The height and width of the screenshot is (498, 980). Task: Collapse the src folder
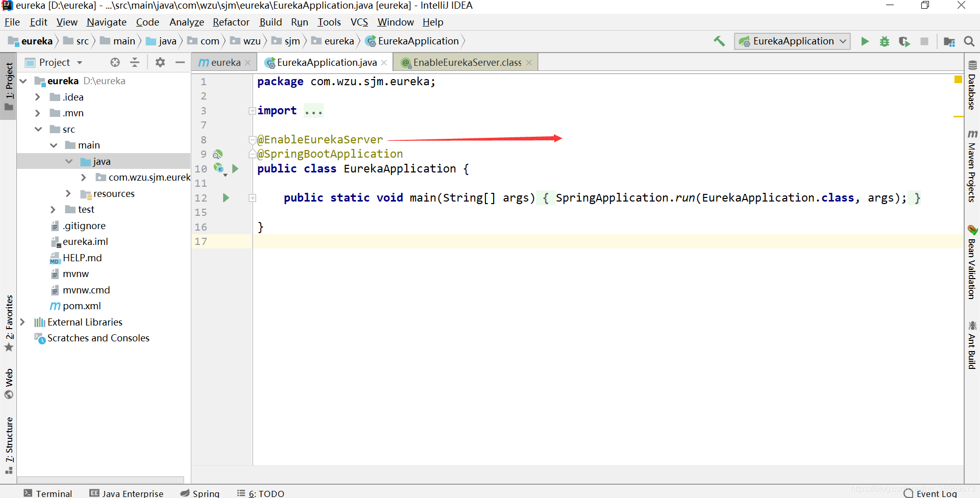coord(39,129)
